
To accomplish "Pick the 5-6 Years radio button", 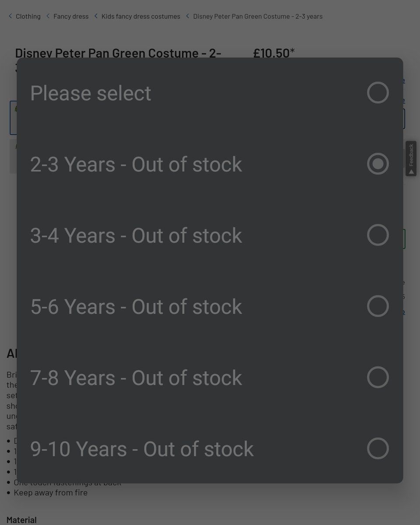I will click(x=378, y=306).
